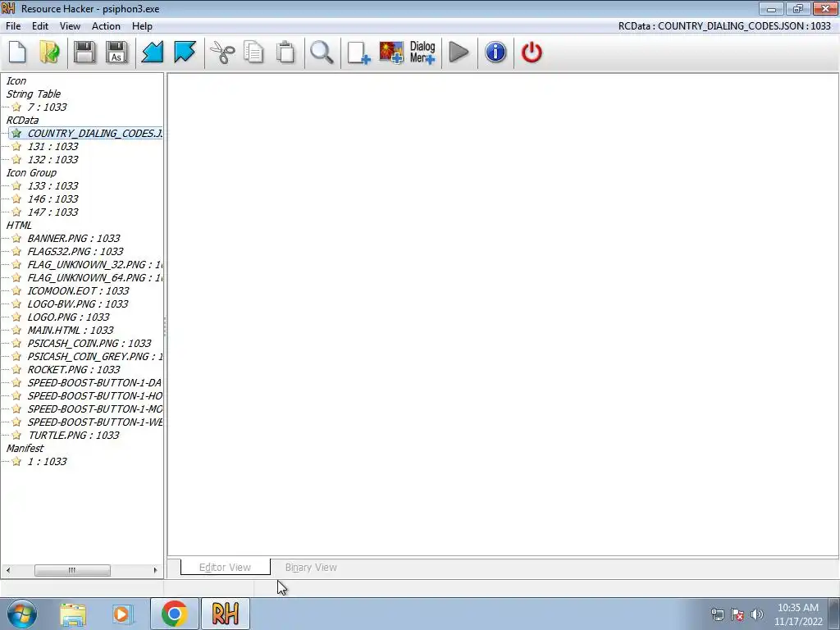Image resolution: width=840 pixels, height=630 pixels.
Task: Click the New blank script icon
Action: [x=17, y=52]
